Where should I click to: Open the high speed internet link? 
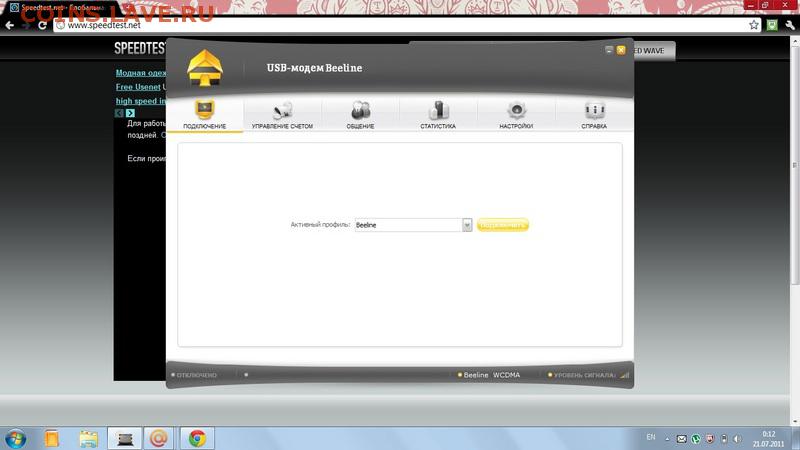(141, 101)
